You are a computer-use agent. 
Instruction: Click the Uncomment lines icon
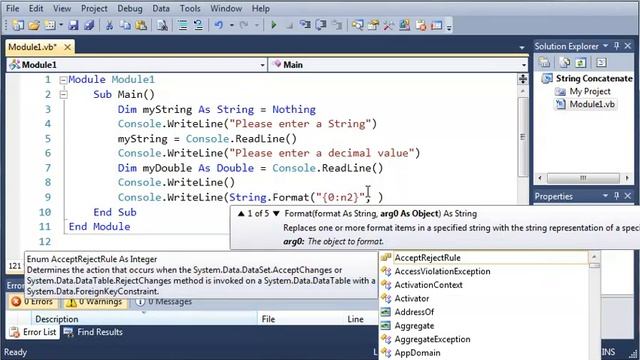point(198,25)
